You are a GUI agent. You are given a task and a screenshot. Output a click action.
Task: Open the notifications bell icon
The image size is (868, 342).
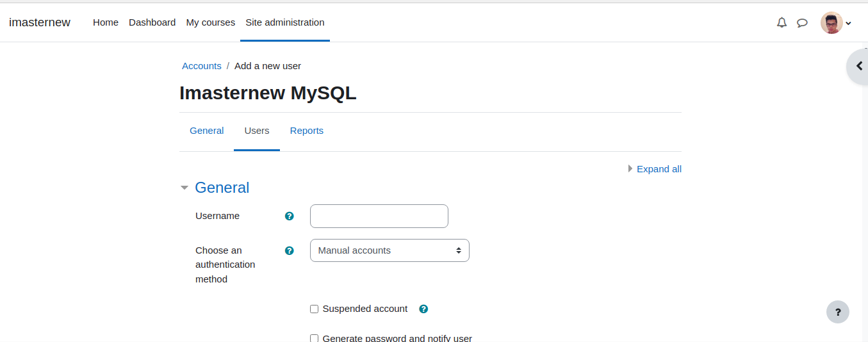(x=782, y=22)
